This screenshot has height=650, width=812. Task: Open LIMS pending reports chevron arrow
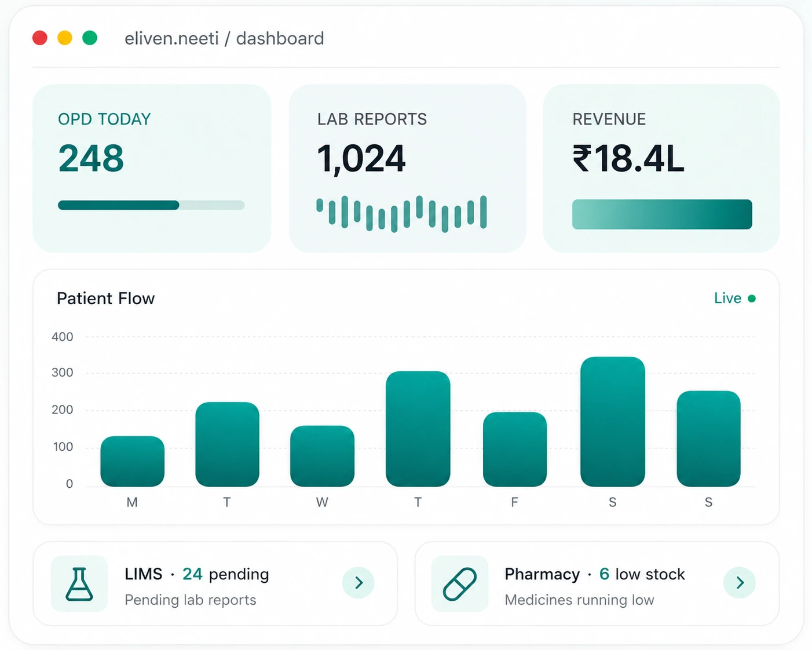tap(359, 583)
